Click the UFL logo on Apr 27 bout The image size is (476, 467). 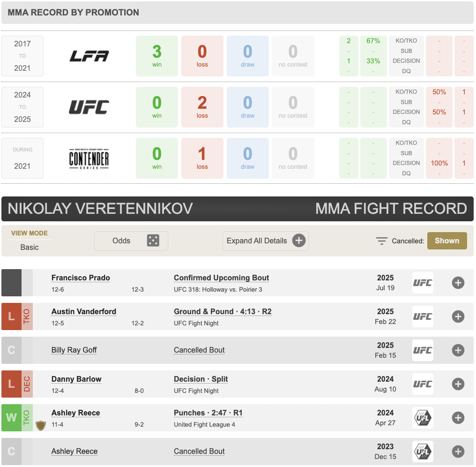(x=423, y=418)
